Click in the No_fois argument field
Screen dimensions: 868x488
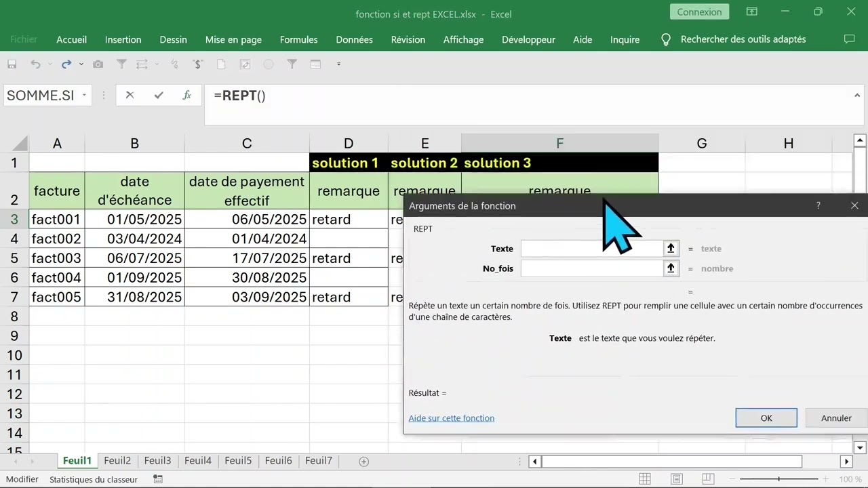(x=592, y=268)
